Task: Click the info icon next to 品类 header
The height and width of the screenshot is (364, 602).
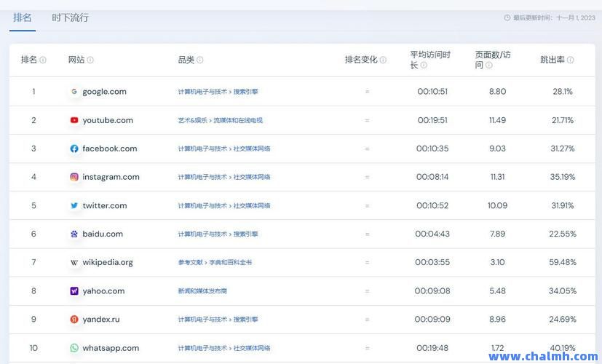Action: click(200, 60)
